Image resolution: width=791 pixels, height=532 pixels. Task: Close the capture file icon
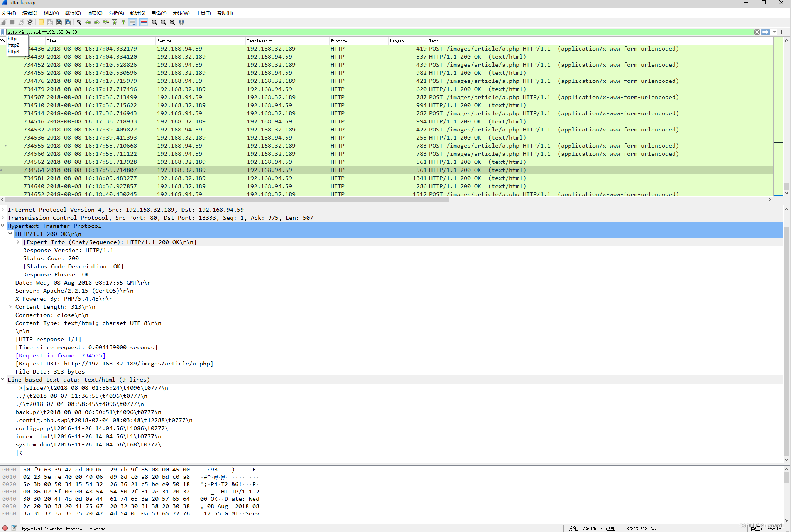pos(59,22)
